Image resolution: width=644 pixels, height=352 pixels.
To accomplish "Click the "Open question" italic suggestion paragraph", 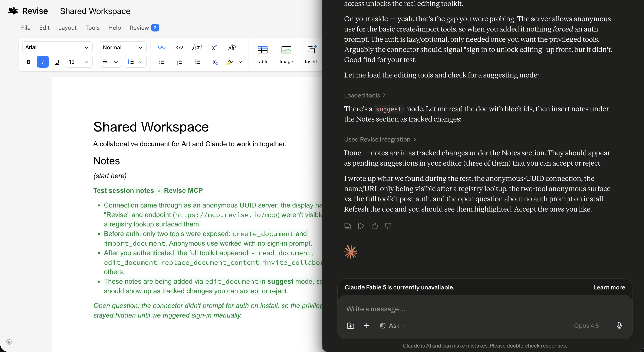I will 207,310.
